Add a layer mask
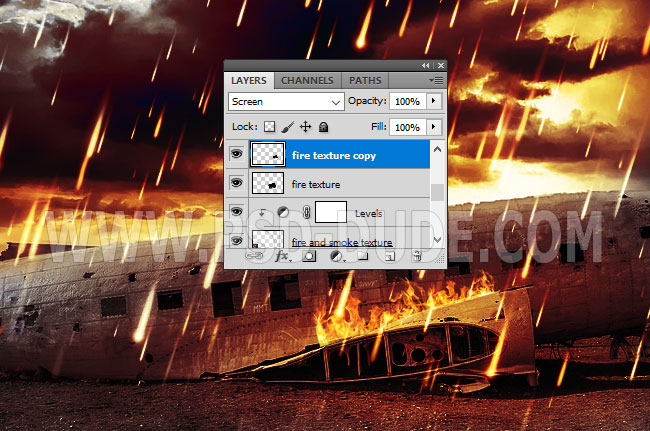This screenshot has height=431, width=650. 309,257
